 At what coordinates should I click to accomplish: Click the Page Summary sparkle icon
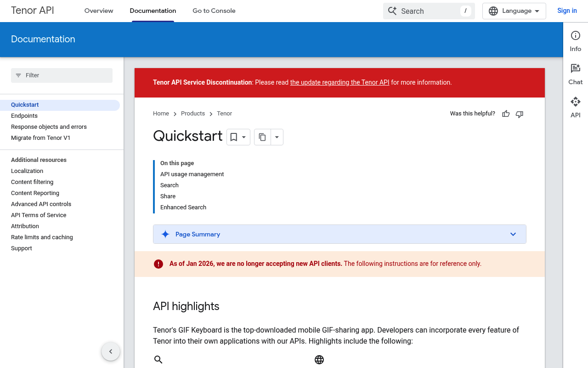tap(165, 234)
